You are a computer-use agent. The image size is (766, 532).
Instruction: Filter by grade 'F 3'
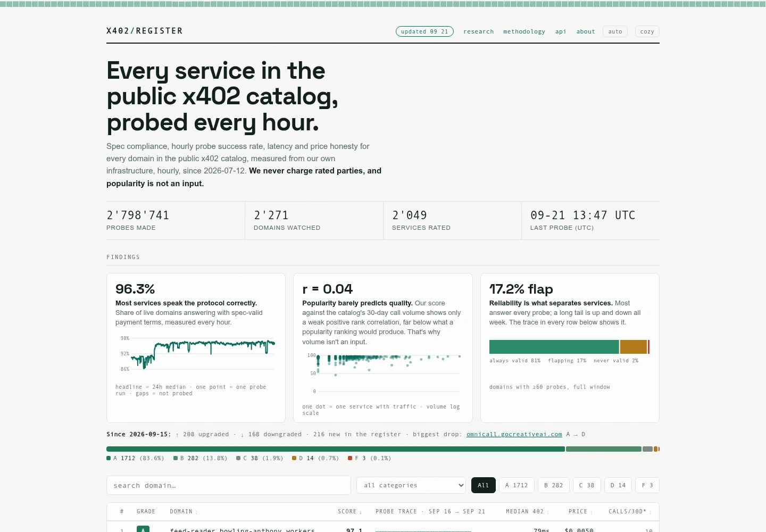[647, 485]
